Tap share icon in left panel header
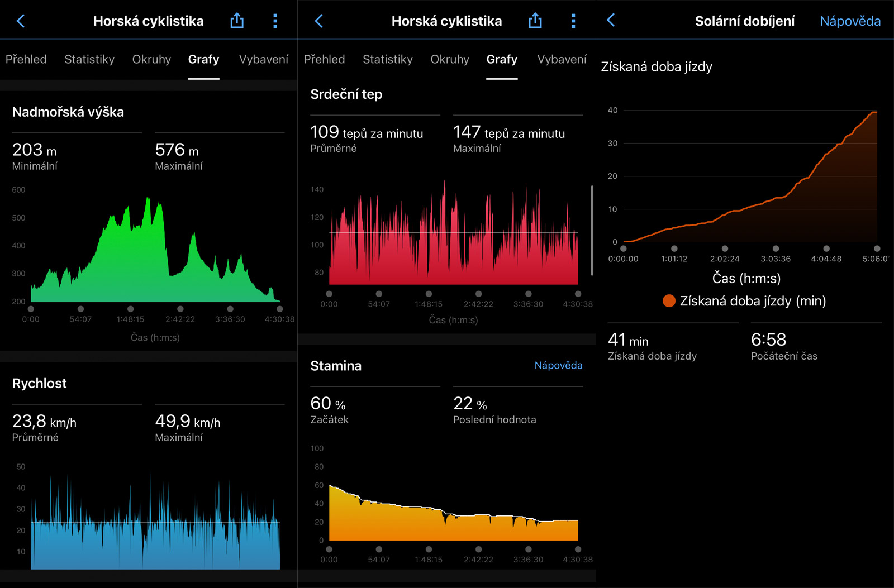The image size is (894, 588). [237, 21]
